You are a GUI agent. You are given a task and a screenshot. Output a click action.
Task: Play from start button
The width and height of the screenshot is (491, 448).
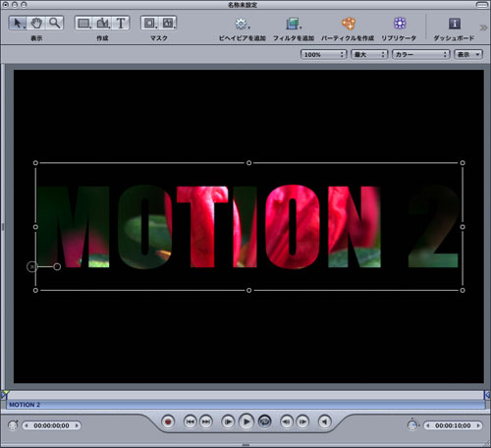(x=228, y=421)
